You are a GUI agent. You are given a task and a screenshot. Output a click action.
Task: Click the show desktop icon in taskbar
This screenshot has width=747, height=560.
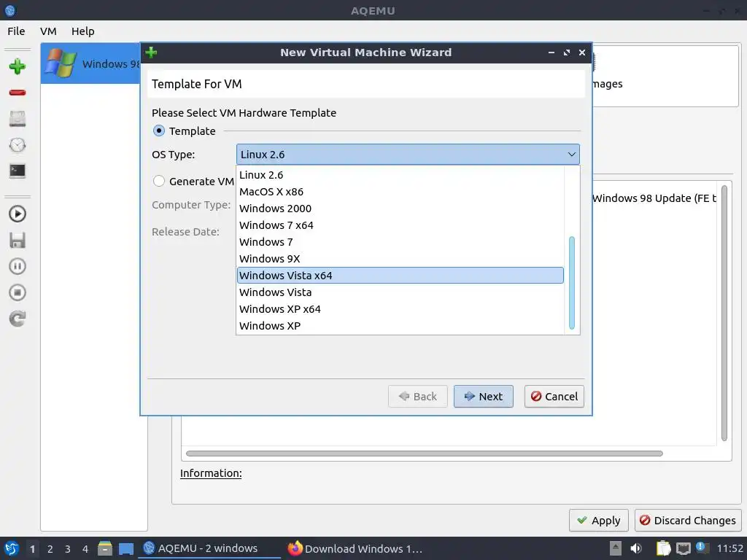click(x=125, y=548)
